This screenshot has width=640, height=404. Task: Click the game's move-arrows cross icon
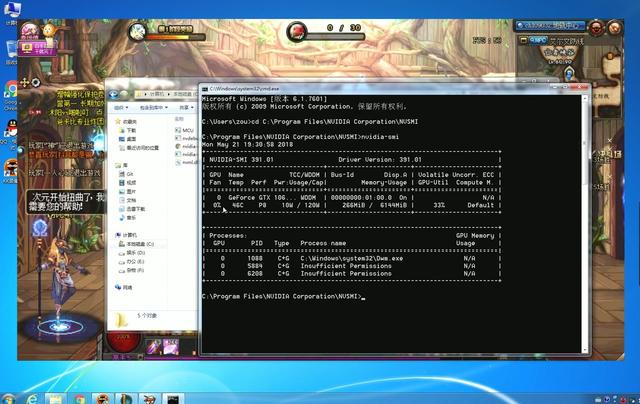[x=24, y=83]
